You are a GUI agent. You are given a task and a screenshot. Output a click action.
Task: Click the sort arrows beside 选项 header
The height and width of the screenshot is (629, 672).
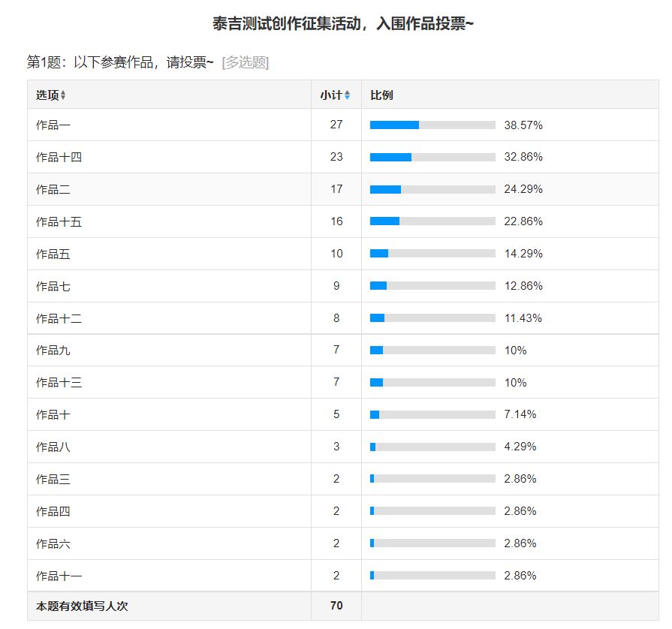(63, 95)
